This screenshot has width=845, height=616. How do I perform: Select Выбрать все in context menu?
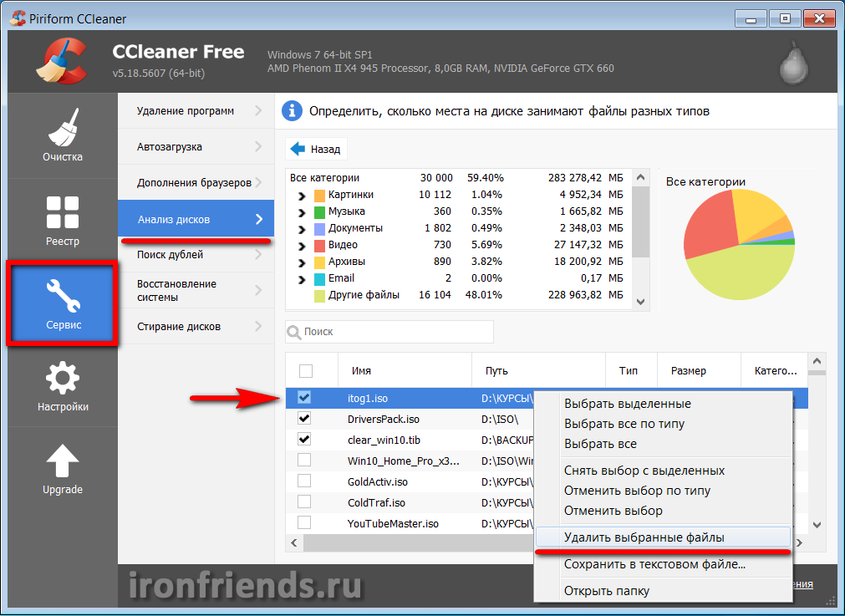600,444
